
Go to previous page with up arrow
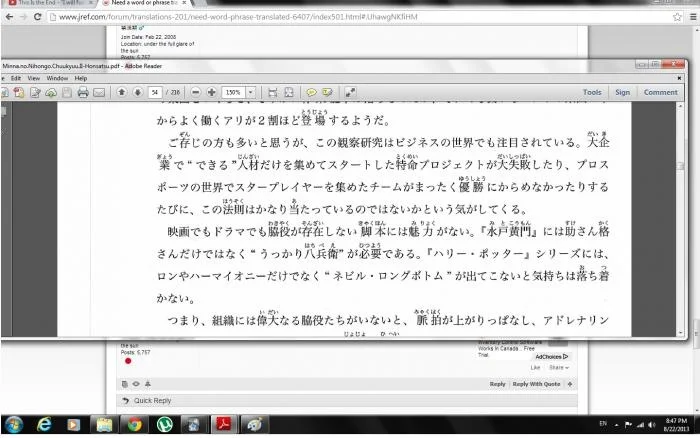[x=121, y=92]
